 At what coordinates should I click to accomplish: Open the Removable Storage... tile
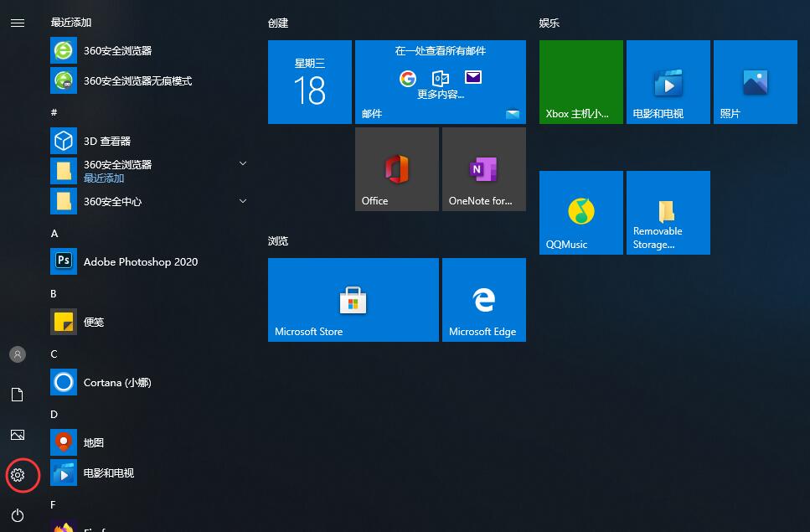pyautogui.click(x=668, y=213)
